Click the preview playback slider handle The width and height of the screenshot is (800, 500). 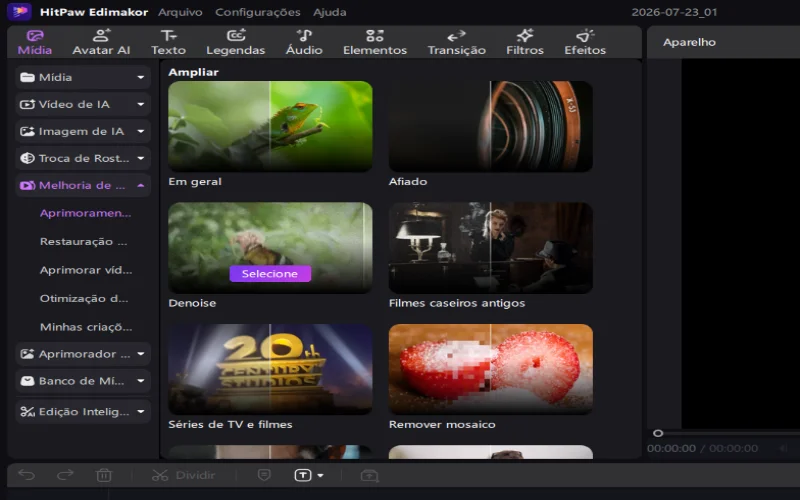[658, 433]
